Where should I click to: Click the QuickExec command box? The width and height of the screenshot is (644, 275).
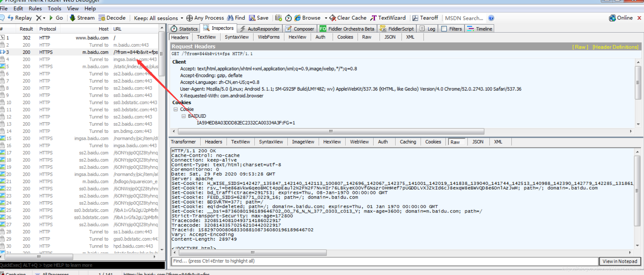82,265
